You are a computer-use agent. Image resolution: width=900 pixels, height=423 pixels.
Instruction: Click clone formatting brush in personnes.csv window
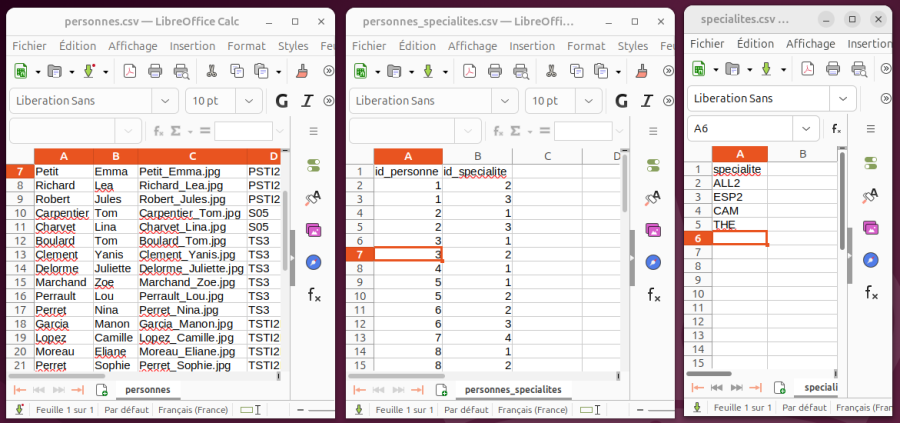pos(301,71)
